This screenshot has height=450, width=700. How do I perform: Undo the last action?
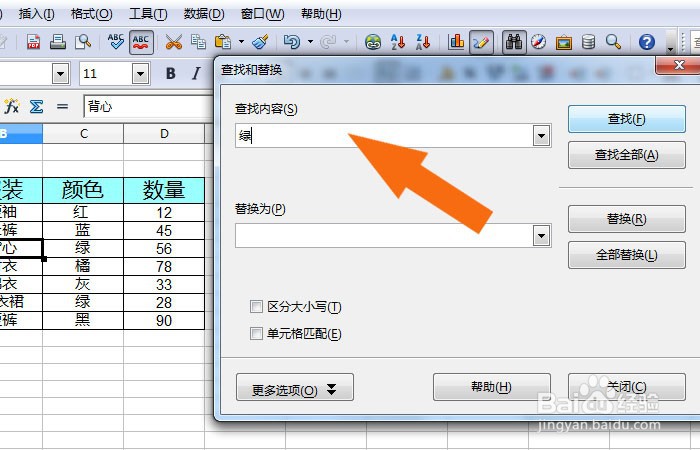tap(292, 42)
